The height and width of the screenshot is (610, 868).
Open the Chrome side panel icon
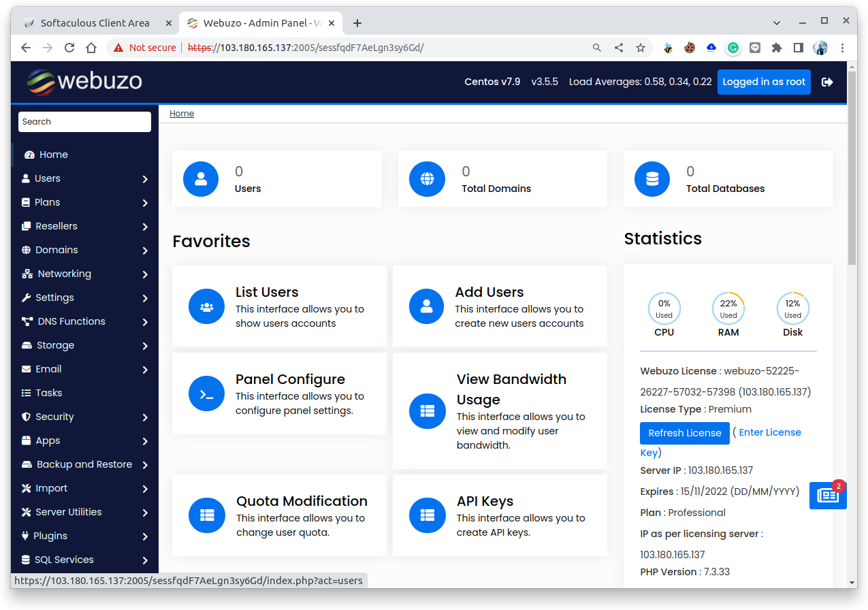point(799,48)
